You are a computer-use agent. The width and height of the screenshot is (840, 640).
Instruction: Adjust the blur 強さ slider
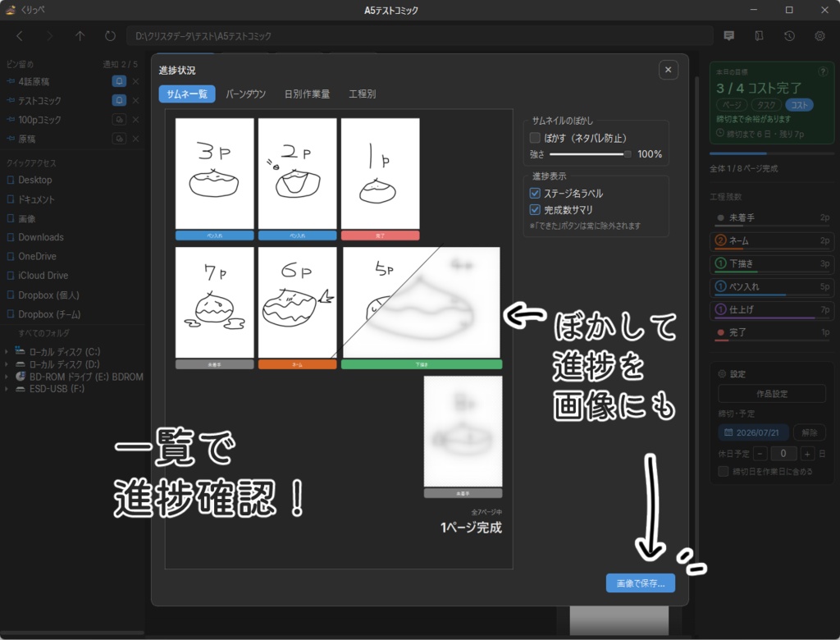pos(590,154)
